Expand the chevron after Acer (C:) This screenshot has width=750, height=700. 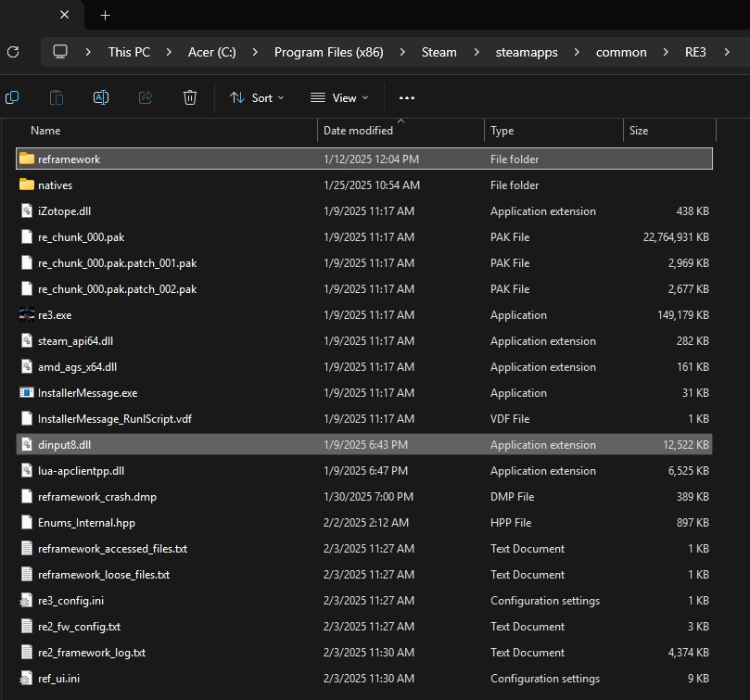pyautogui.click(x=255, y=52)
